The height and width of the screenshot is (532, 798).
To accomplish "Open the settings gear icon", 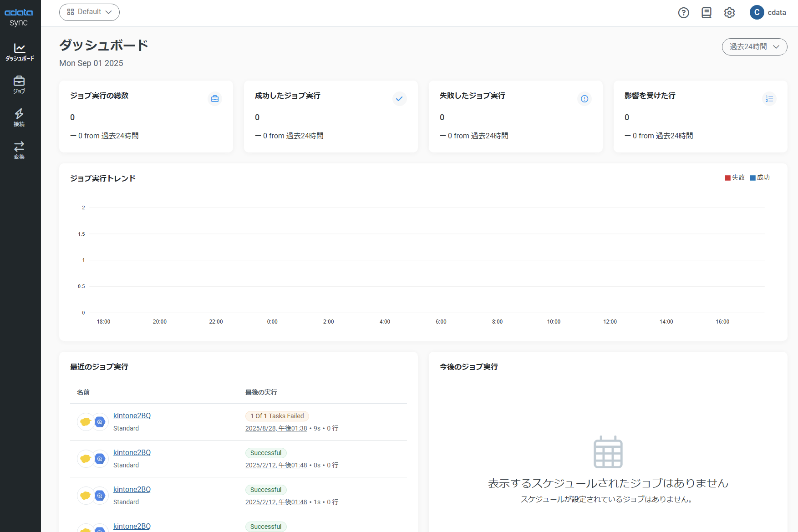I will pos(729,13).
